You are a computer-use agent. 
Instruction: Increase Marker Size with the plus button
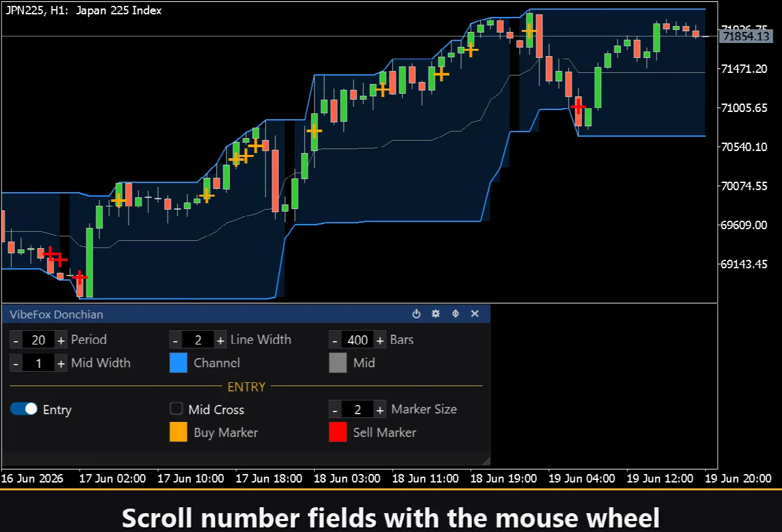380,410
